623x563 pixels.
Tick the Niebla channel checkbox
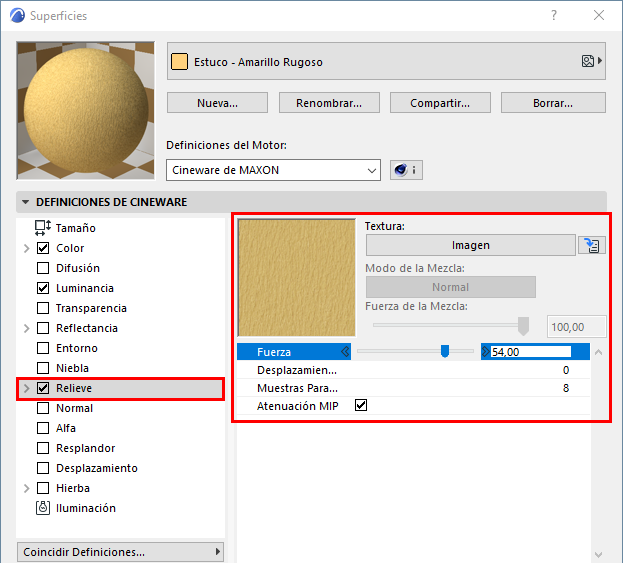[43, 368]
